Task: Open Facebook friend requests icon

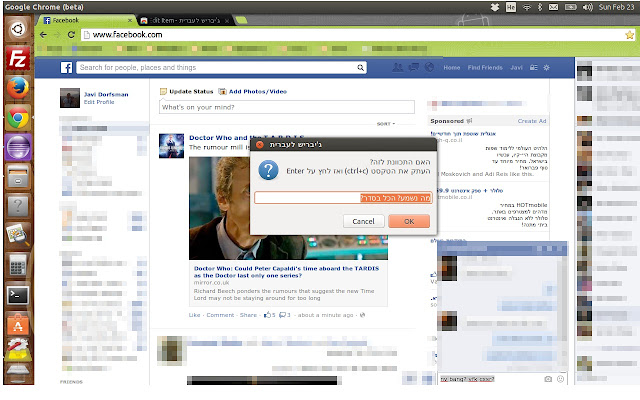Action: (397, 67)
